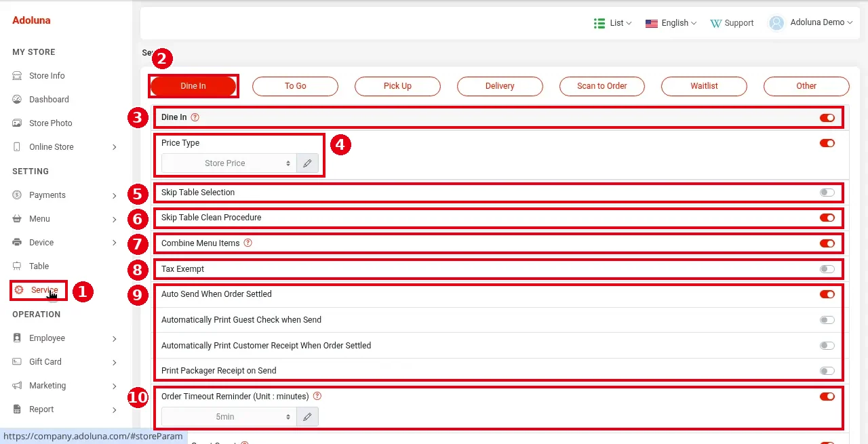868x444 pixels.
Task: Switch to the Other tab
Action: click(x=806, y=86)
